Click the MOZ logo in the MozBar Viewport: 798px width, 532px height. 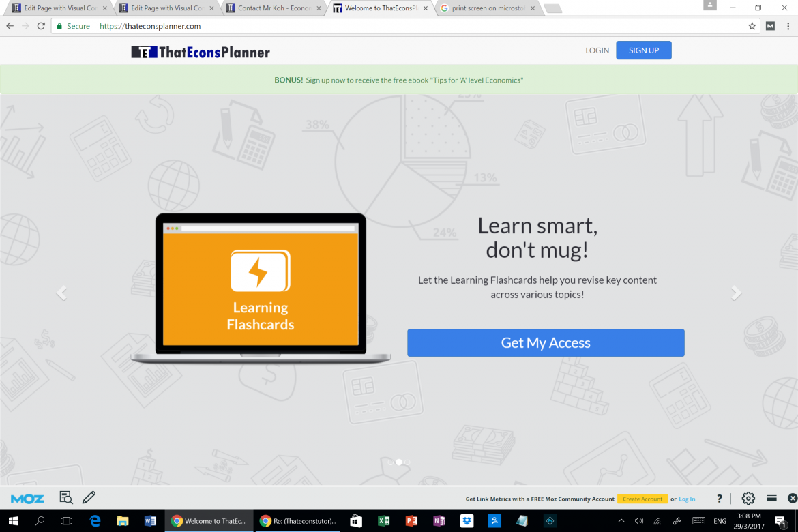[x=27, y=499]
